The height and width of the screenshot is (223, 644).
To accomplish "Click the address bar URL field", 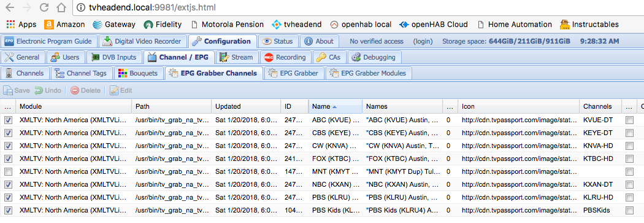I will click(x=358, y=7).
